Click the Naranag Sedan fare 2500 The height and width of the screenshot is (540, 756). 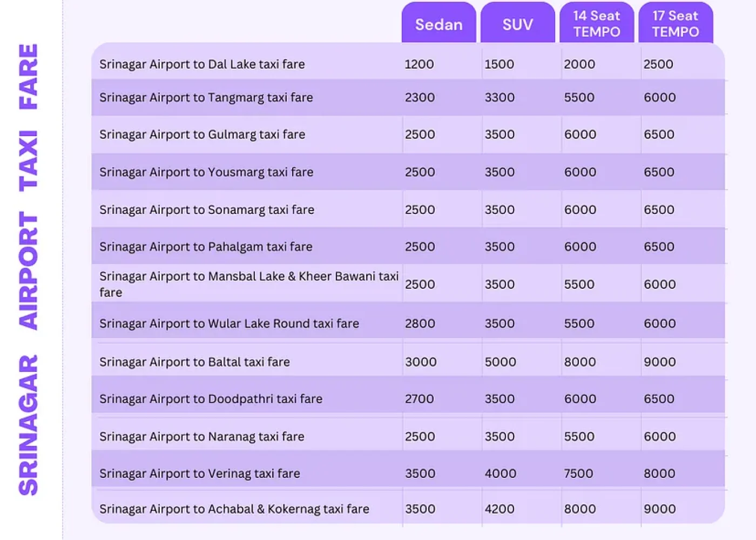(x=420, y=436)
